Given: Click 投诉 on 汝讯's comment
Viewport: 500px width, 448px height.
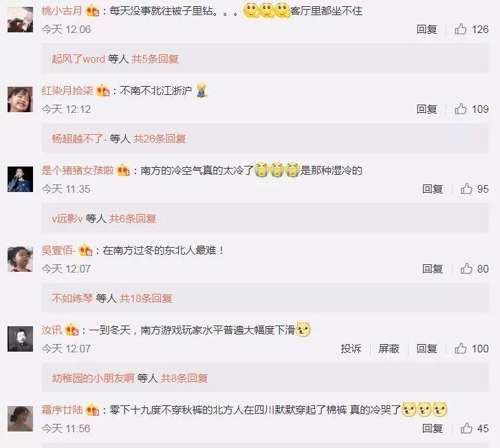Looking at the screenshot, I should pyautogui.click(x=351, y=348).
